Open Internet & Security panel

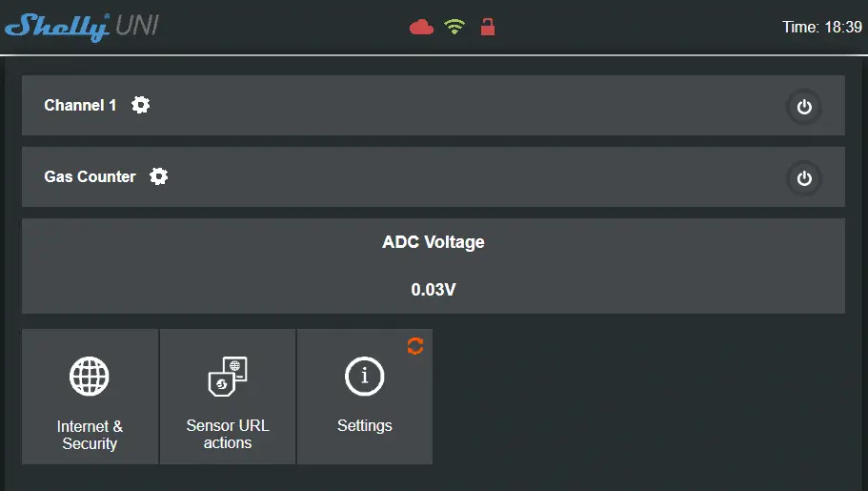pyautogui.click(x=90, y=397)
